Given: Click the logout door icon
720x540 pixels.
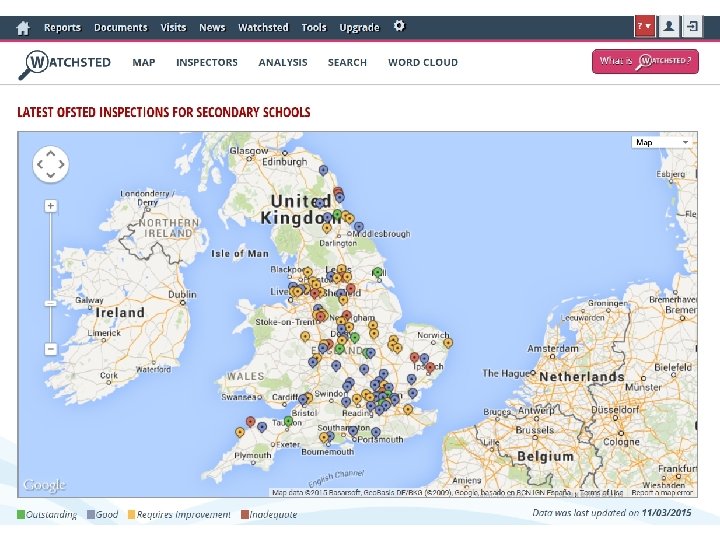Looking at the screenshot, I should coord(692,27).
